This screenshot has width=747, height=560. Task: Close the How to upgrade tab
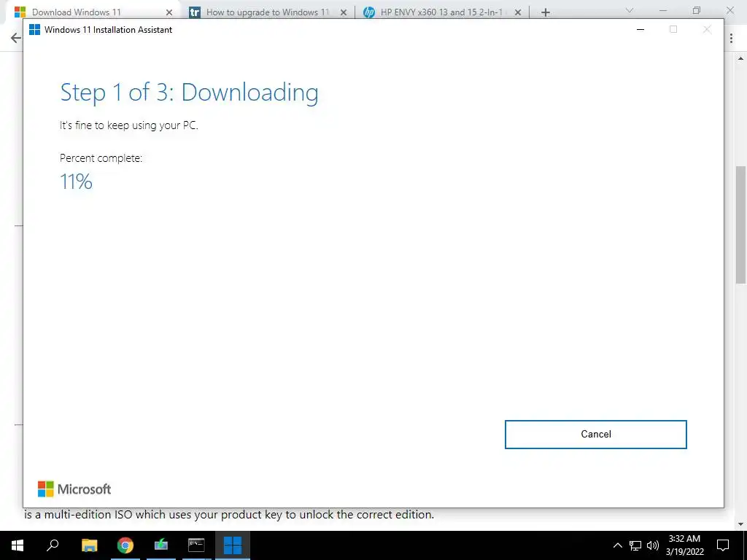[344, 12]
